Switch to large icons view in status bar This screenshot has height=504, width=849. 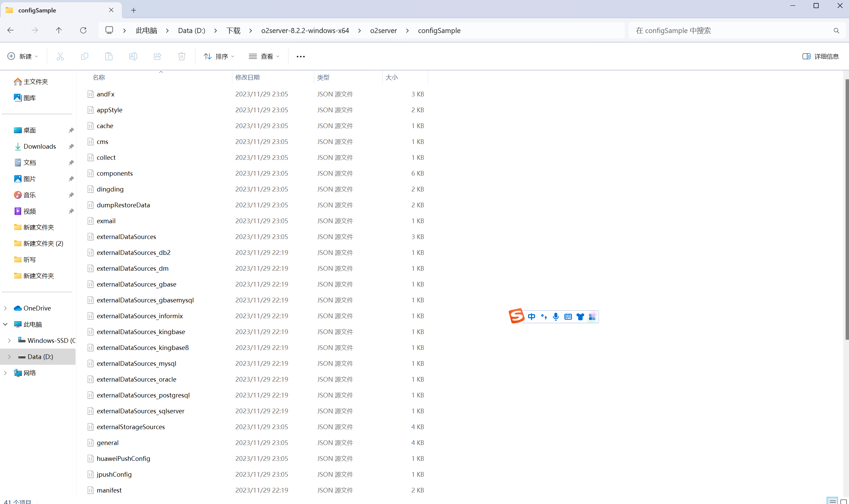843,501
